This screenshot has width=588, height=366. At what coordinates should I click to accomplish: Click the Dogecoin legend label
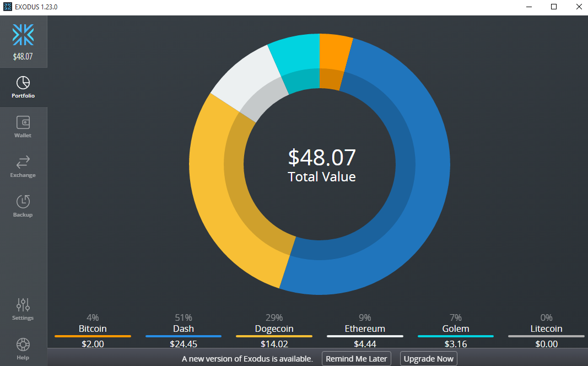point(274,329)
